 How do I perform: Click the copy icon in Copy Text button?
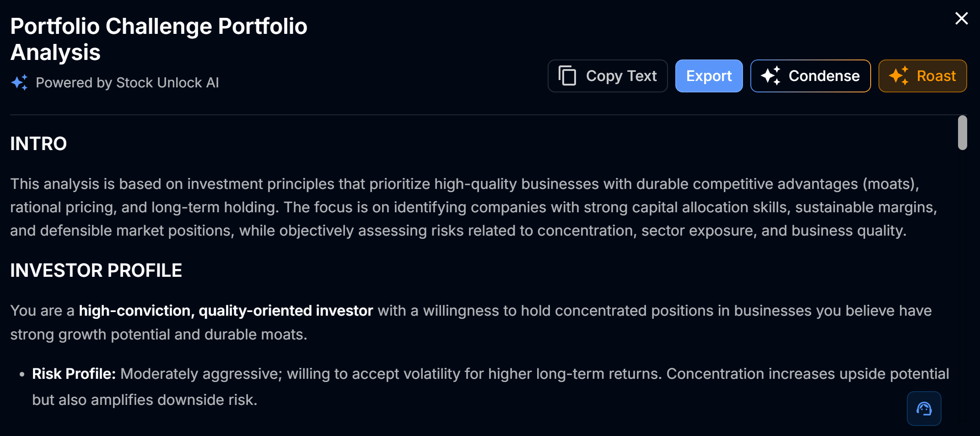click(567, 75)
